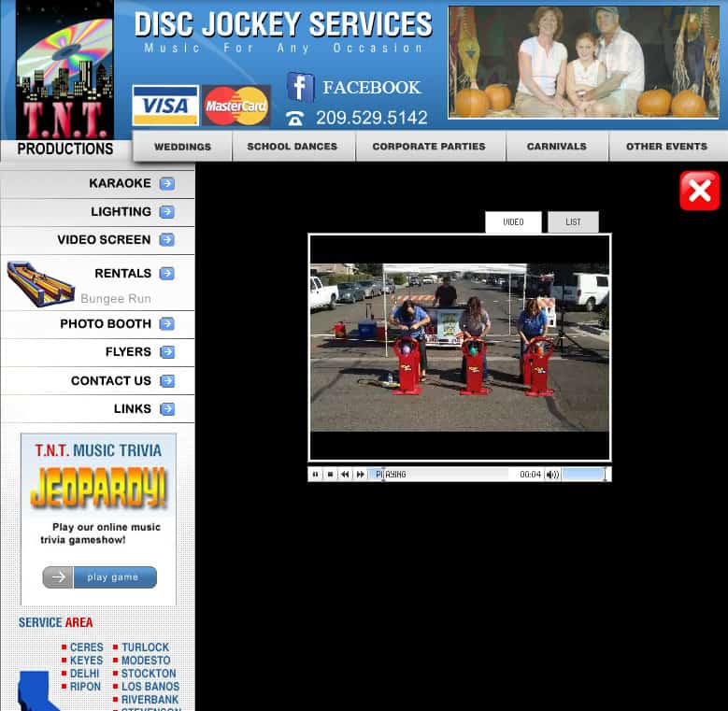Click the playing video frame

[460, 348]
